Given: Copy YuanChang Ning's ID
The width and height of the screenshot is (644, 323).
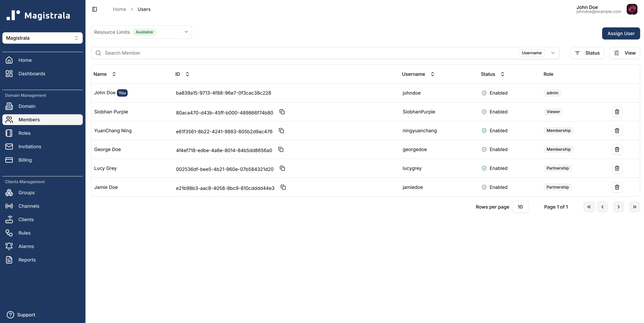Looking at the screenshot, I should point(281,131).
